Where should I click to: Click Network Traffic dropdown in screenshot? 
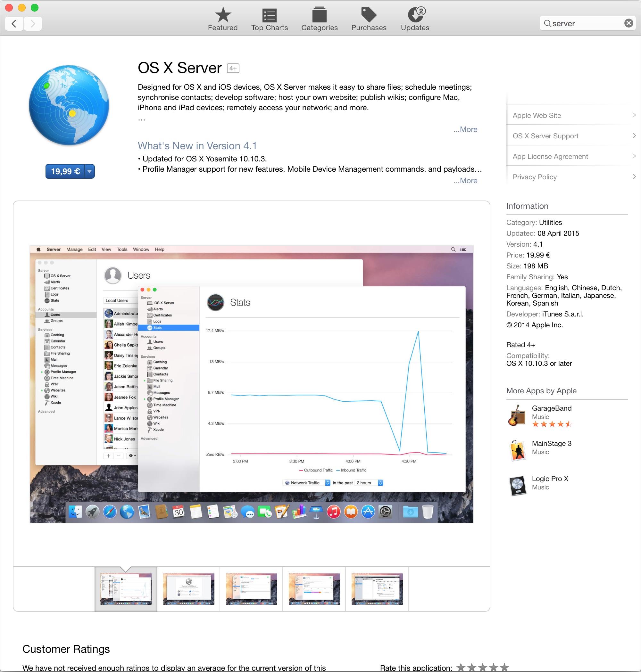[x=306, y=483]
